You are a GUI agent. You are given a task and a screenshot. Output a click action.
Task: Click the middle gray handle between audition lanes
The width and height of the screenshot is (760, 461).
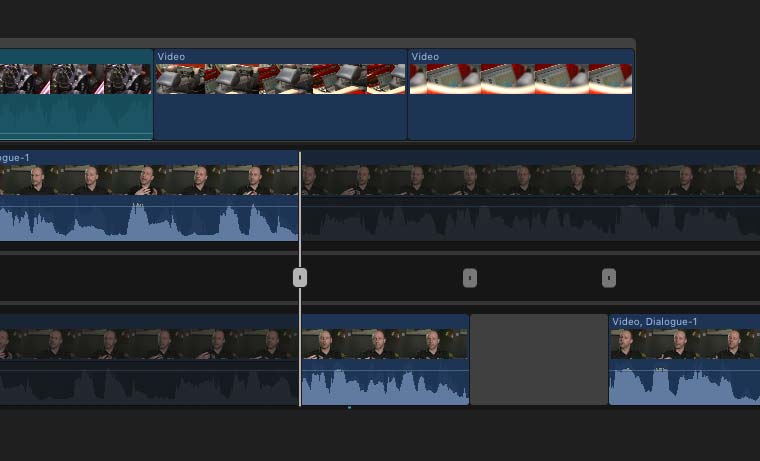pos(470,278)
